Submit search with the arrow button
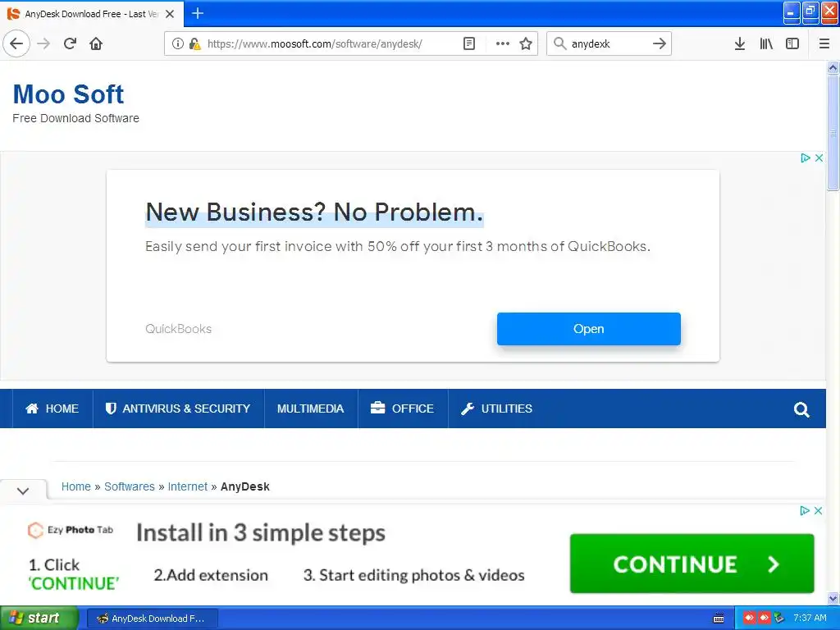The image size is (840, 630). tap(660, 43)
